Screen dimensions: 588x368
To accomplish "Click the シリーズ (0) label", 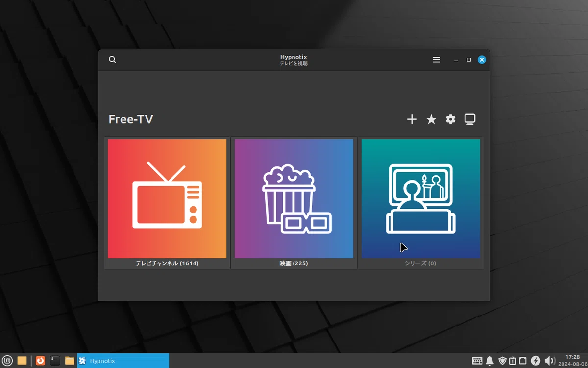I will [x=420, y=263].
